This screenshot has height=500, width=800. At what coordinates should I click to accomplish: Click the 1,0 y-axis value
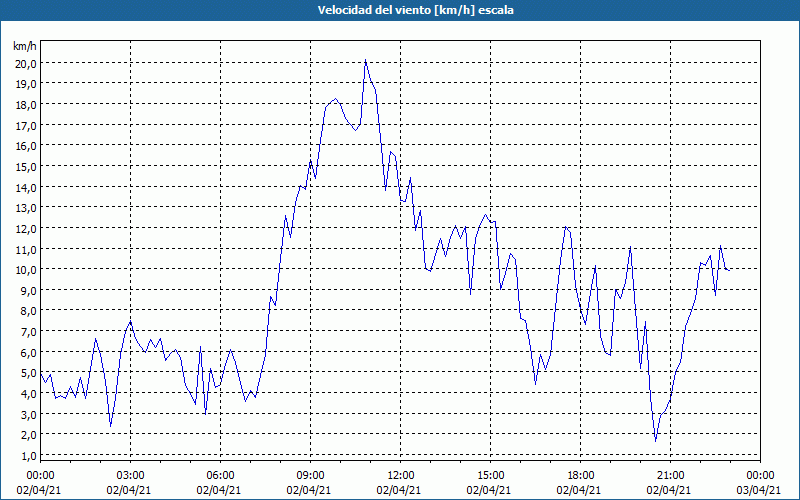pos(28,456)
